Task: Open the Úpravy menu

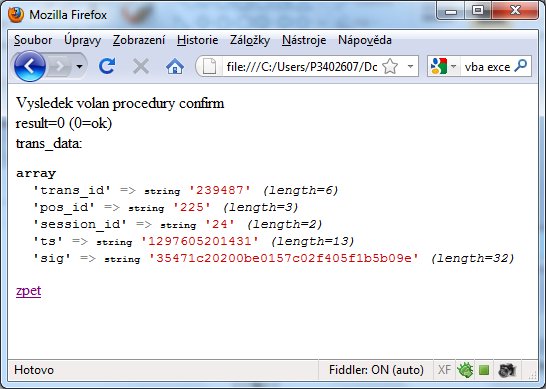Action: (83, 40)
